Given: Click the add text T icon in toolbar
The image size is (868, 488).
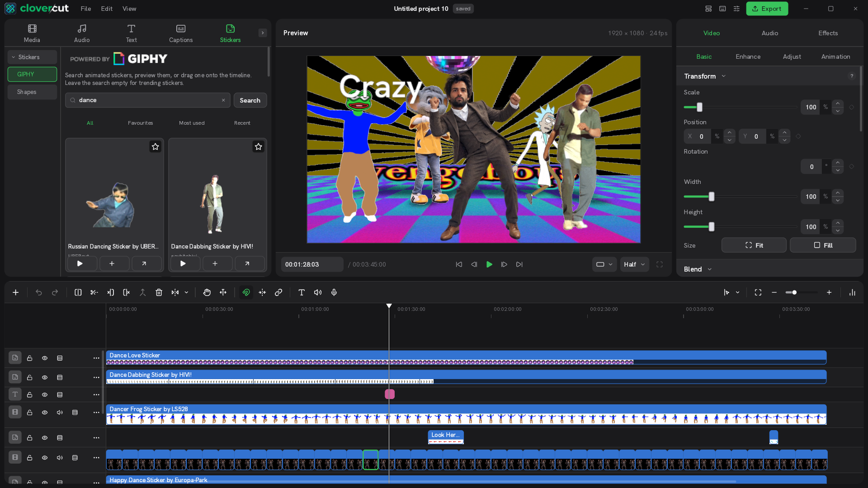Looking at the screenshot, I should 302,292.
